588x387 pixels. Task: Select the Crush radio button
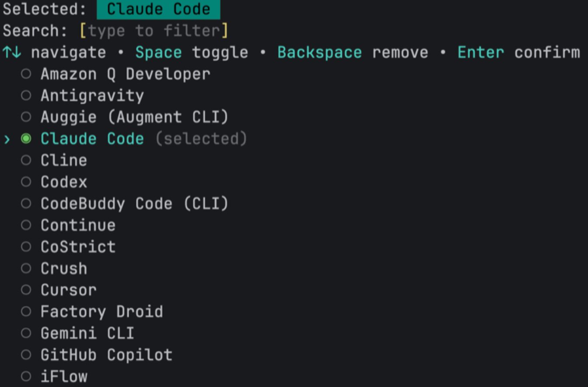pos(26,268)
